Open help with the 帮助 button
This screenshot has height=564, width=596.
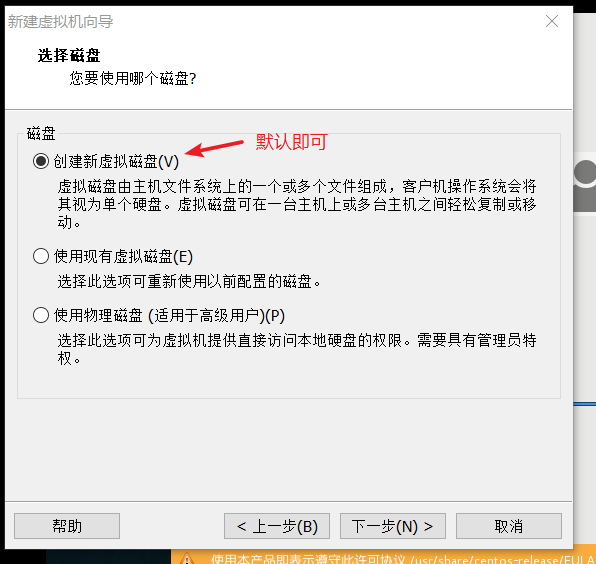click(x=67, y=526)
